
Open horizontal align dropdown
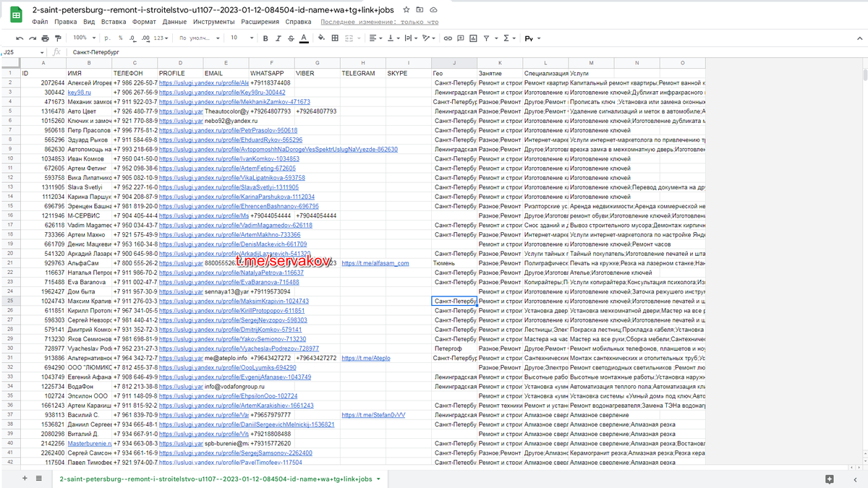pyautogui.click(x=376, y=38)
